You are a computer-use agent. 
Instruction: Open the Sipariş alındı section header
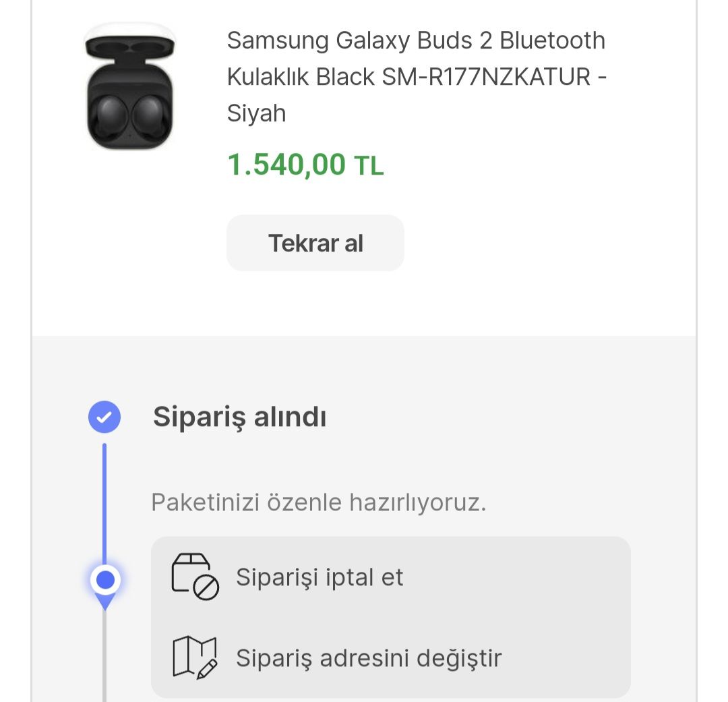239,417
